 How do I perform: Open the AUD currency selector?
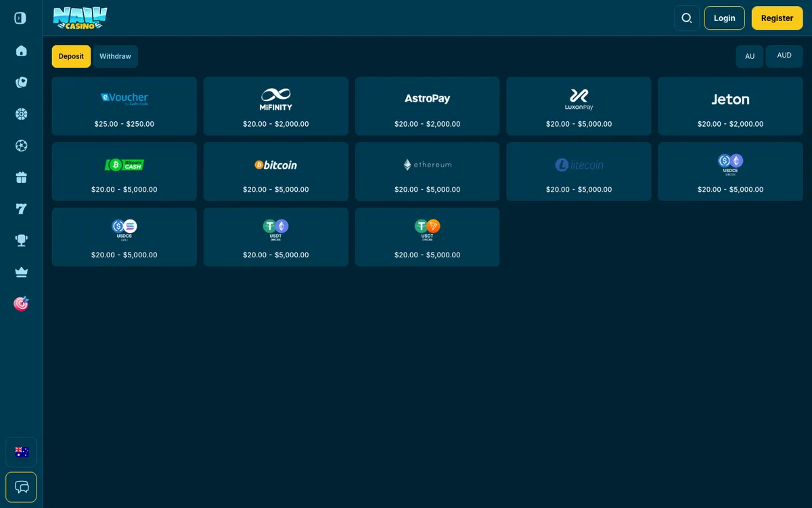[x=784, y=56]
